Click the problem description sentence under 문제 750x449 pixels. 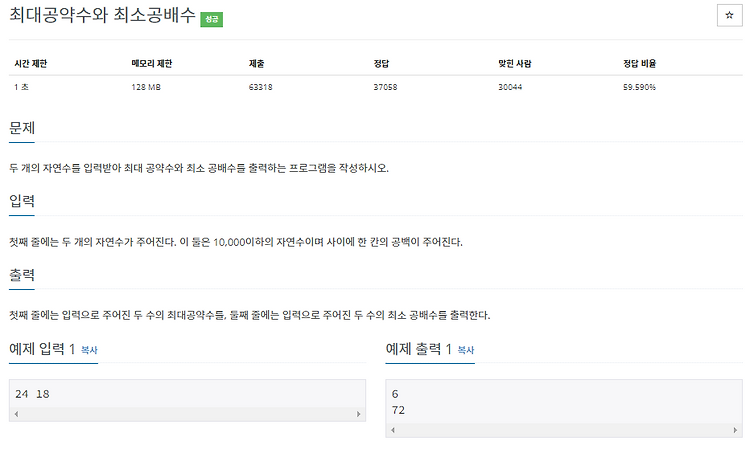click(199, 168)
